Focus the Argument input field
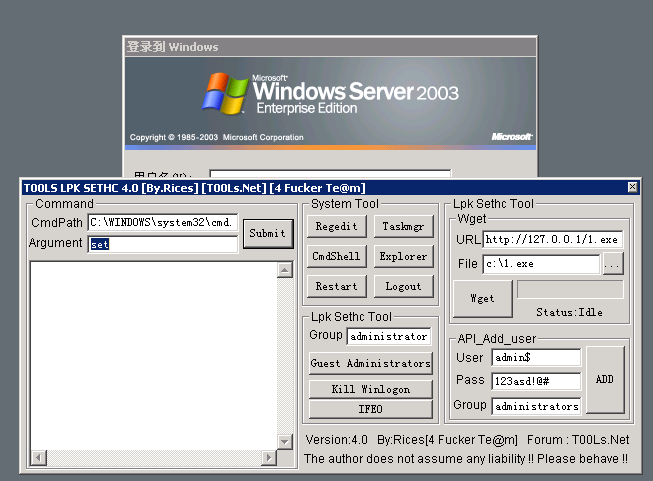The height and width of the screenshot is (481, 653). coord(162,244)
